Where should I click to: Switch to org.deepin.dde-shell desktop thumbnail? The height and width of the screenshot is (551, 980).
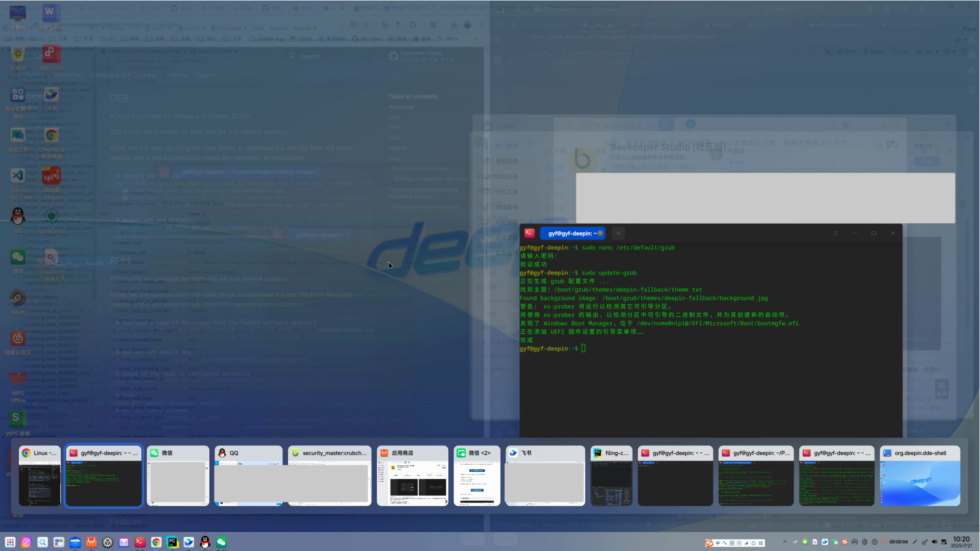pos(920,476)
